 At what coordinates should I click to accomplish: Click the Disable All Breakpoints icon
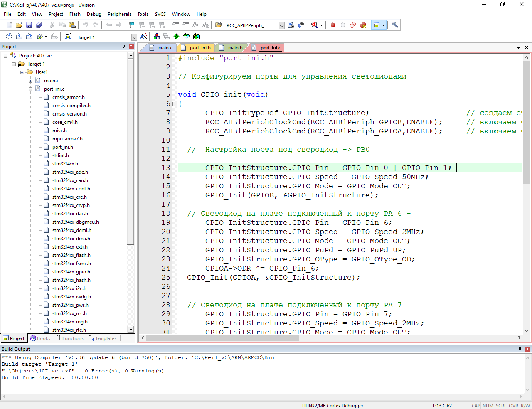(x=353, y=25)
